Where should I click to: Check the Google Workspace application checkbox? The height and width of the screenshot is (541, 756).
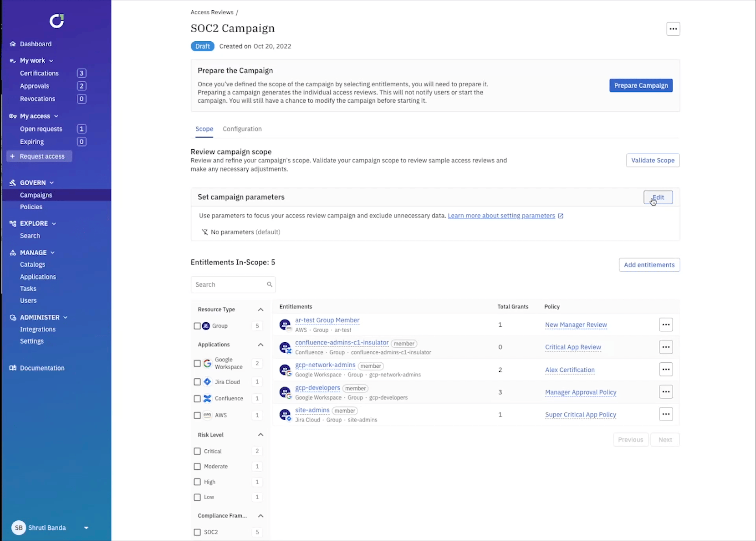click(197, 363)
